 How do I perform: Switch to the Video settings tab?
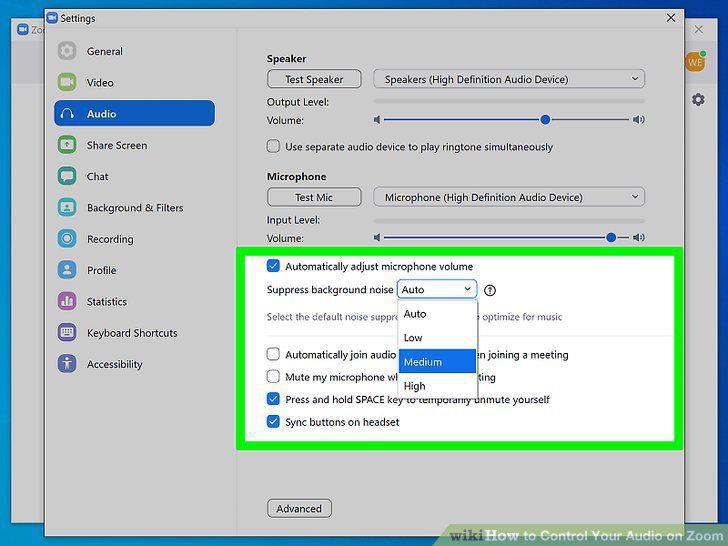(135, 82)
